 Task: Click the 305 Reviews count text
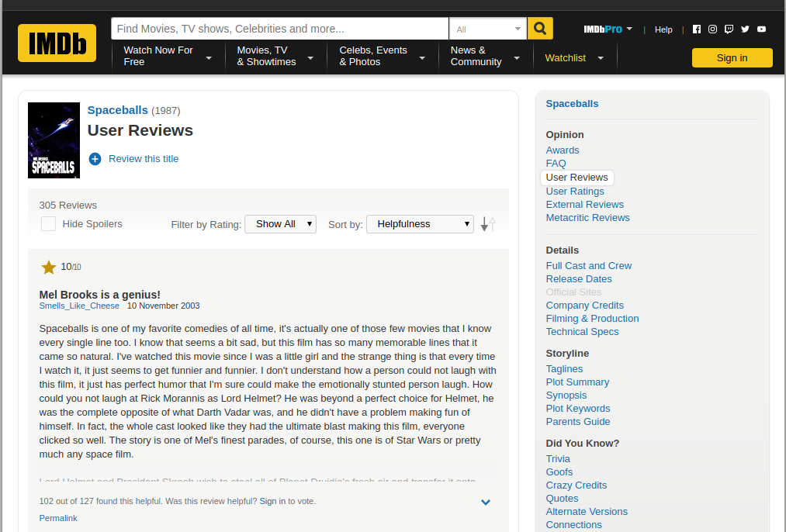point(68,206)
